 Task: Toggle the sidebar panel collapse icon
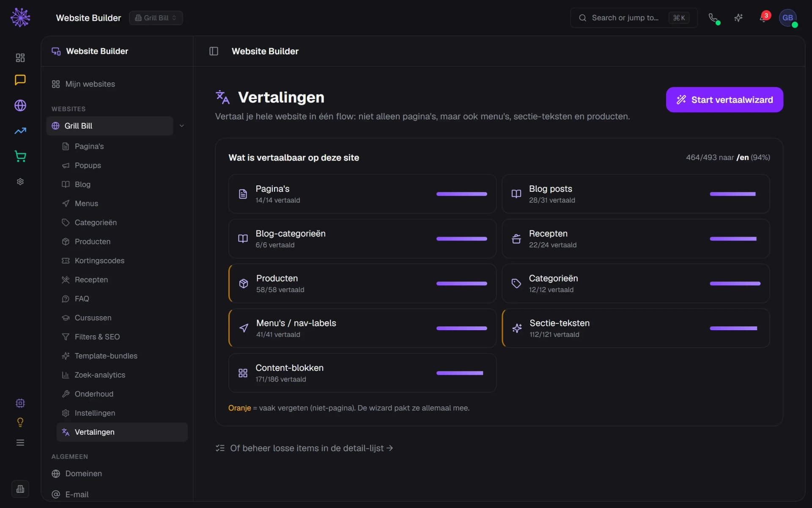214,51
